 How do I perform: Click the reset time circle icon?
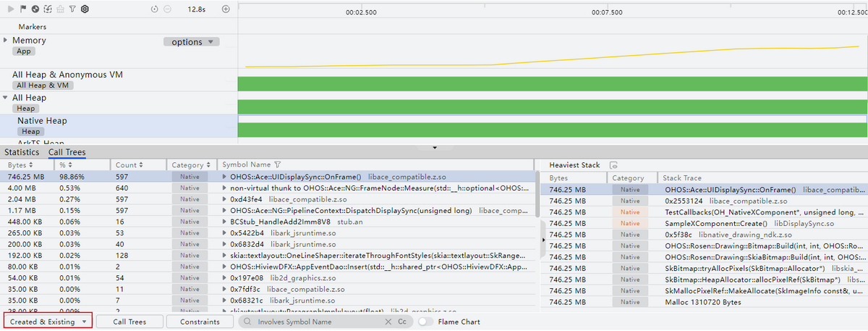point(155,9)
